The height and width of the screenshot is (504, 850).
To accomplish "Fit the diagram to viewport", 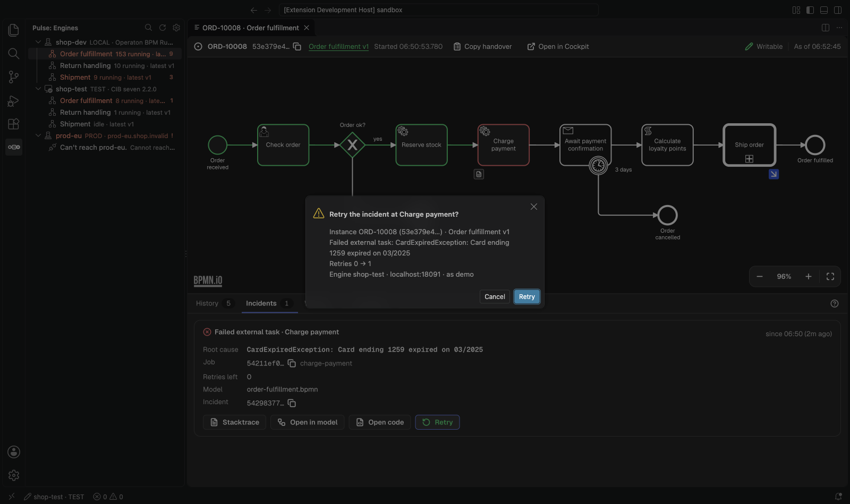I will click(830, 277).
